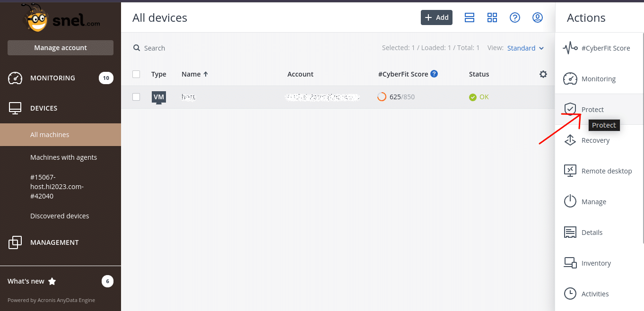Select Machines with agents in sidebar
This screenshot has width=644, height=311.
pyautogui.click(x=63, y=157)
